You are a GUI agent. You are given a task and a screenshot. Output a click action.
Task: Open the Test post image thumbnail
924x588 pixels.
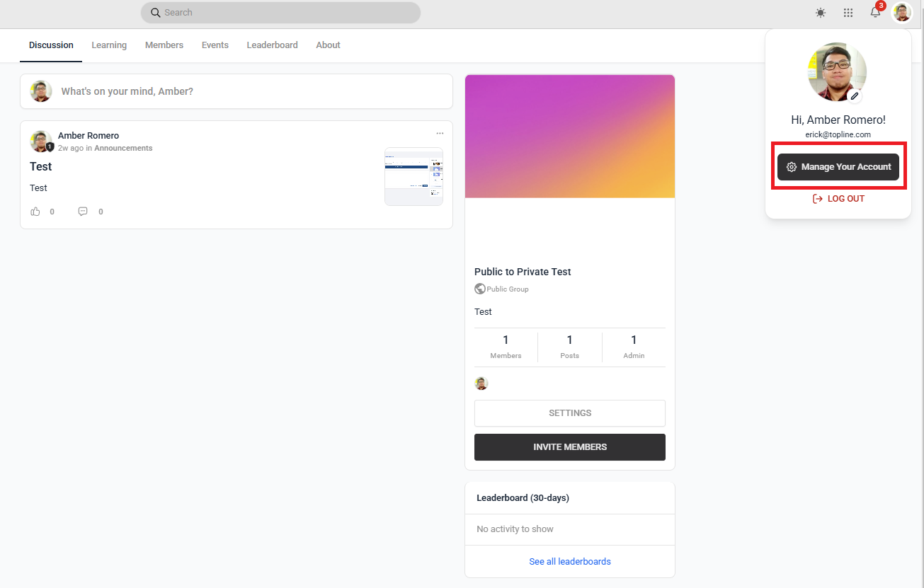[x=413, y=176]
